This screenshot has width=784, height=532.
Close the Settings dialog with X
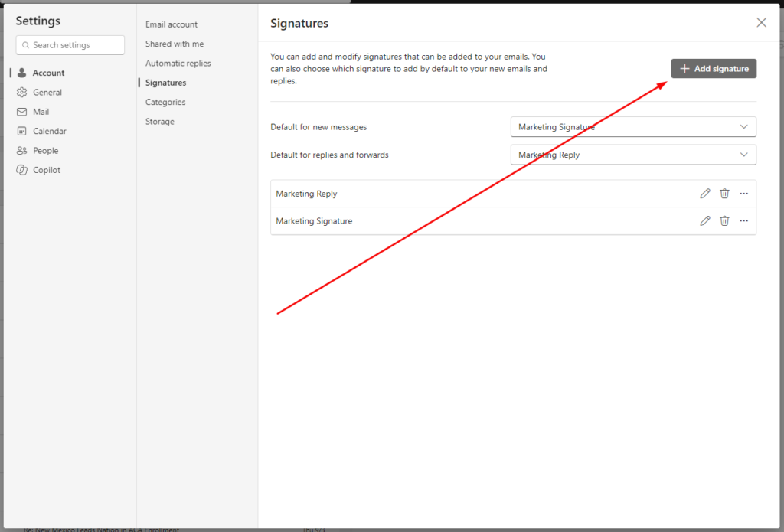click(762, 22)
